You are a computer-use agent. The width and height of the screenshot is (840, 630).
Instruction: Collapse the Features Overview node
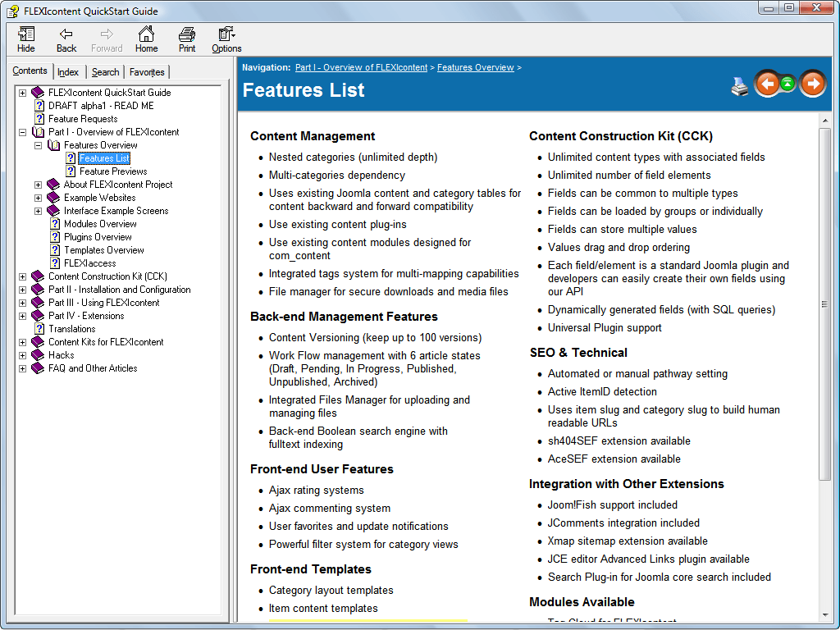pos(38,145)
